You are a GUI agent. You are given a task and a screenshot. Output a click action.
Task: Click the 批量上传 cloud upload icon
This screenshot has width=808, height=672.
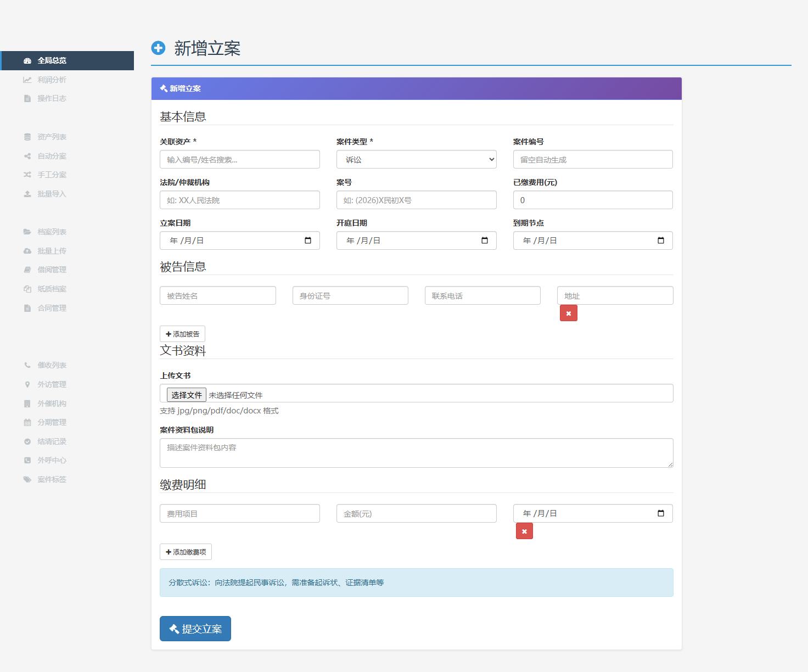pyautogui.click(x=27, y=251)
